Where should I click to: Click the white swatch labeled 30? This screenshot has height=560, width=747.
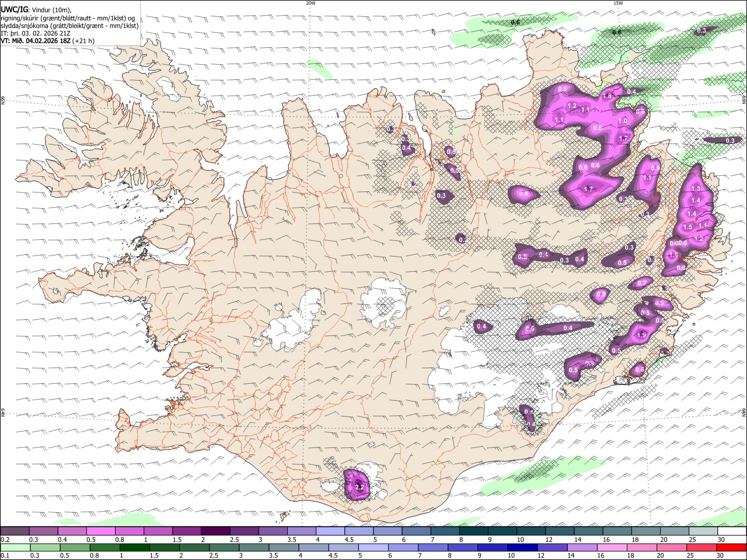pyautogui.click(x=732, y=531)
